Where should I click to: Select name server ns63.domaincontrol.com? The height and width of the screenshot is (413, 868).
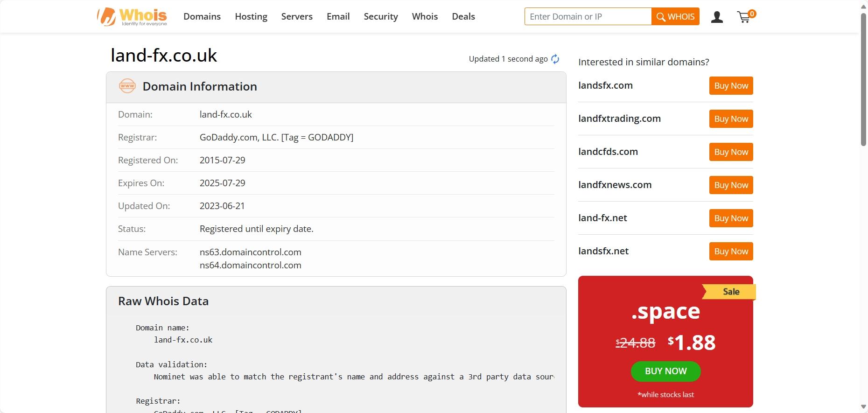[x=251, y=252]
